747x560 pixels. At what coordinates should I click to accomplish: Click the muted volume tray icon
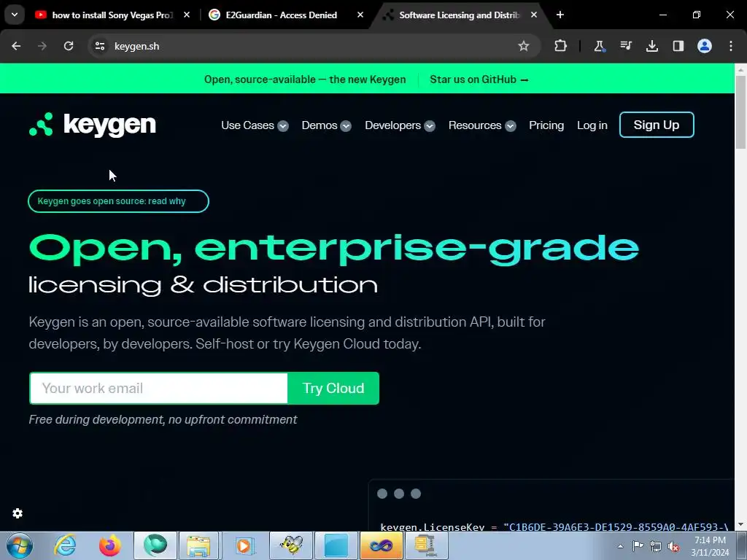(x=673, y=547)
